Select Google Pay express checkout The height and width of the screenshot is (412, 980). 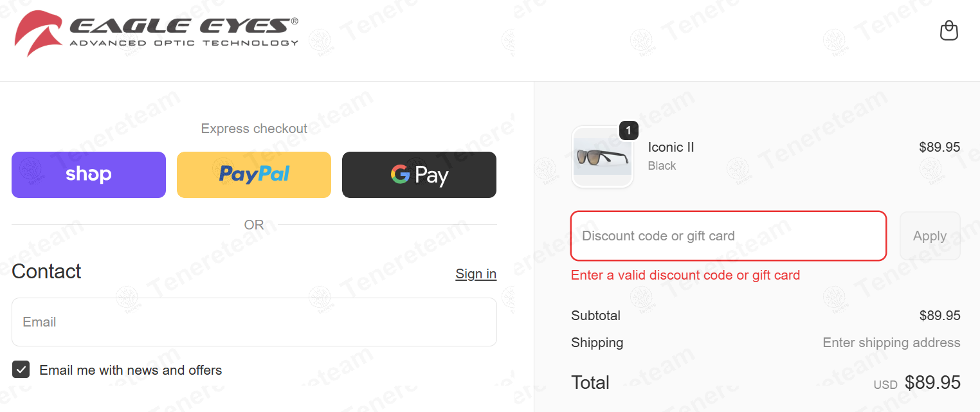tap(419, 175)
